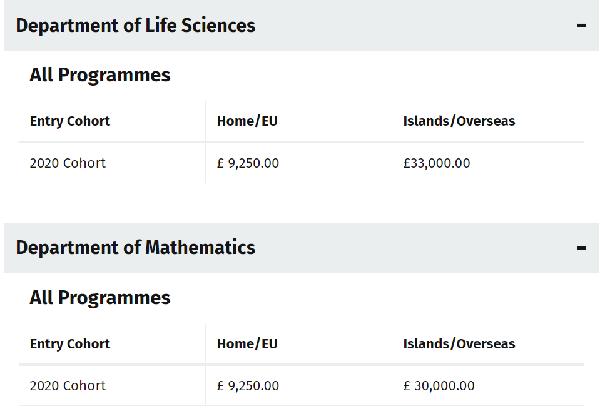The width and height of the screenshot is (600, 411).
Task: Click Islands/Overseas header in Mathematics table
Action: click(x=459, y=343)
